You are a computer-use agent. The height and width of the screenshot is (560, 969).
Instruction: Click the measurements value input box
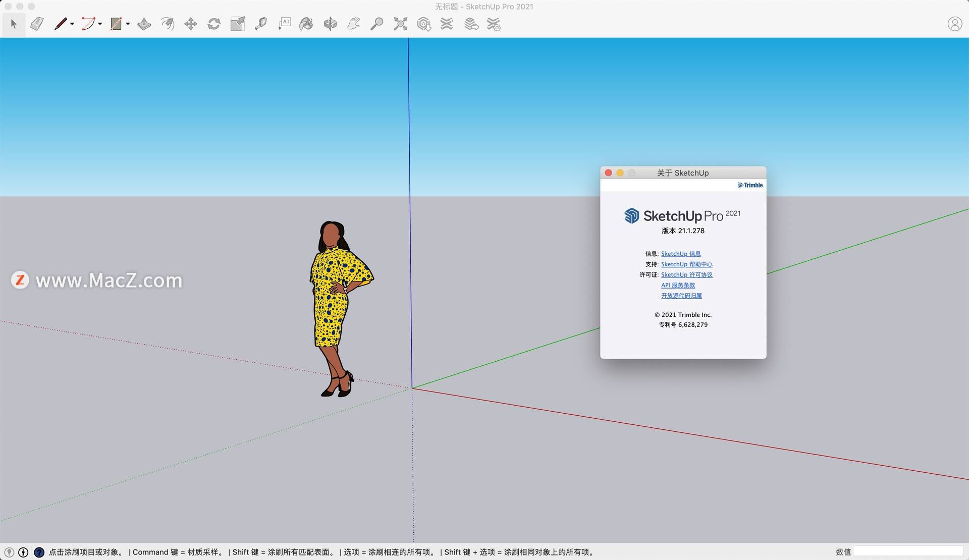tap(908, 551)
